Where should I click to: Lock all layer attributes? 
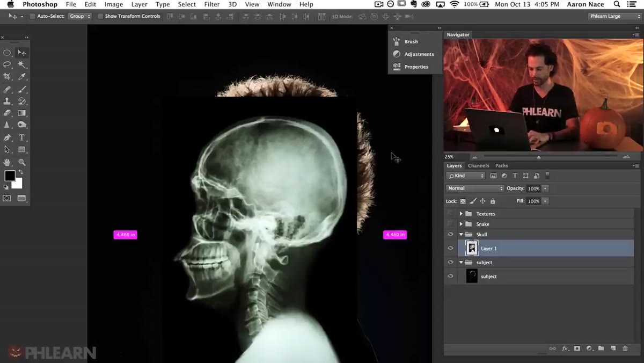point(493,201)
